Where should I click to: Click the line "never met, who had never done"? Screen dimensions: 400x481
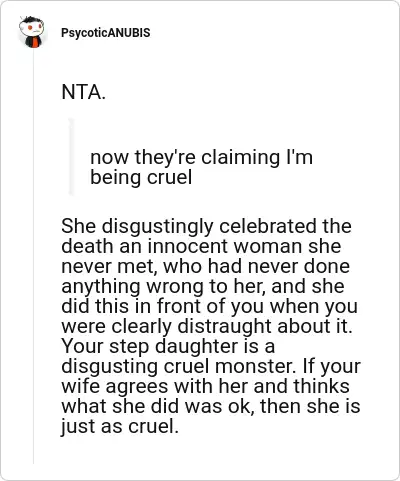pos(205,266)
